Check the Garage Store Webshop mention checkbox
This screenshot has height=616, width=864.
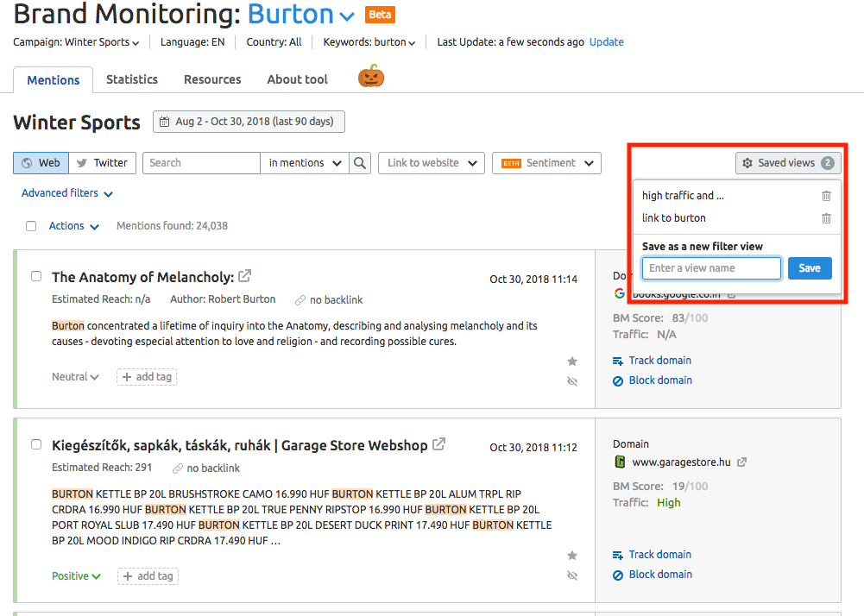coord(36,444)
